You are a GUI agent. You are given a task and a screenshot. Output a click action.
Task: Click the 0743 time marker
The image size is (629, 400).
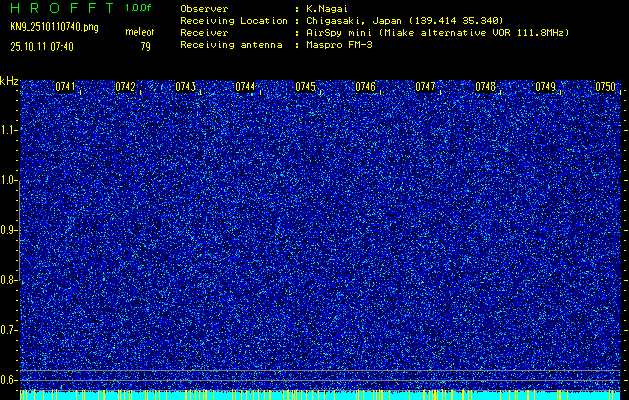click(185, 87)
